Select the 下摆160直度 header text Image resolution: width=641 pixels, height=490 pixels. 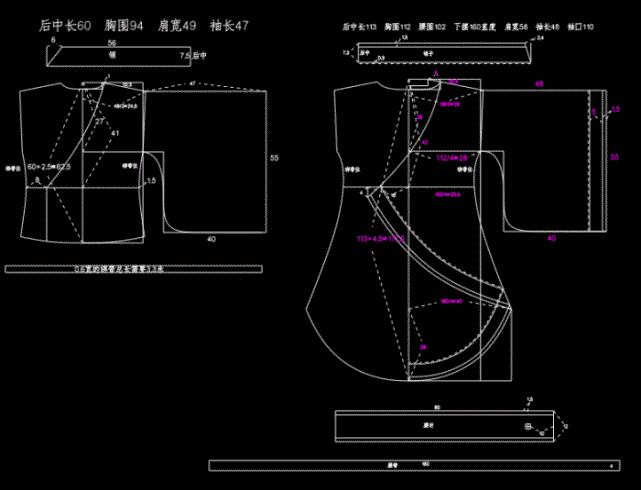[x=475, y=27]
